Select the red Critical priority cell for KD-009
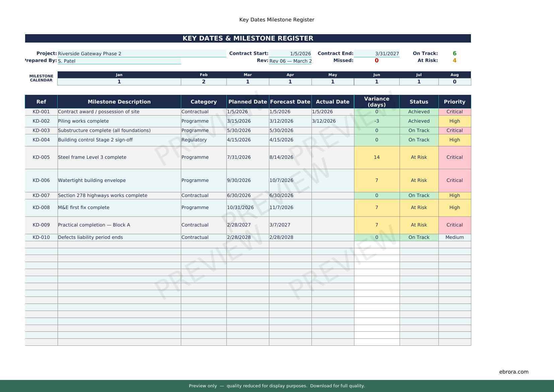The width and height of the screenshot is (554, 392). 454,225
